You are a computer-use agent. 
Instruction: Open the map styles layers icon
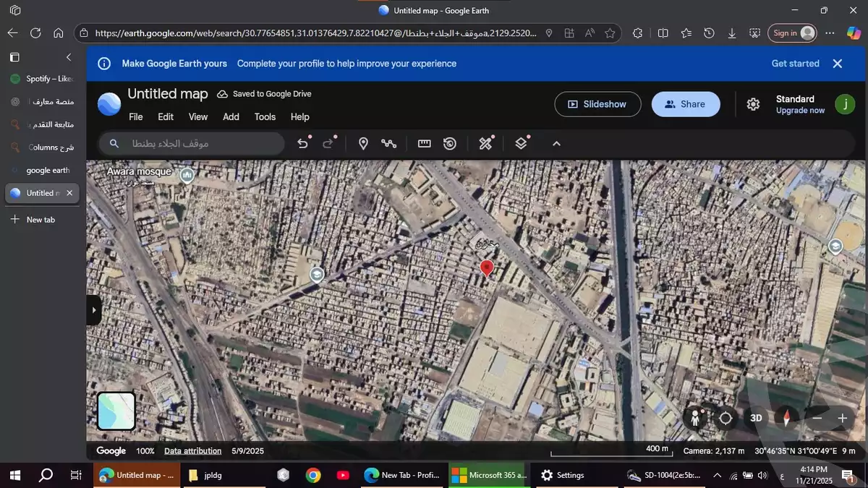coord(521,143)
